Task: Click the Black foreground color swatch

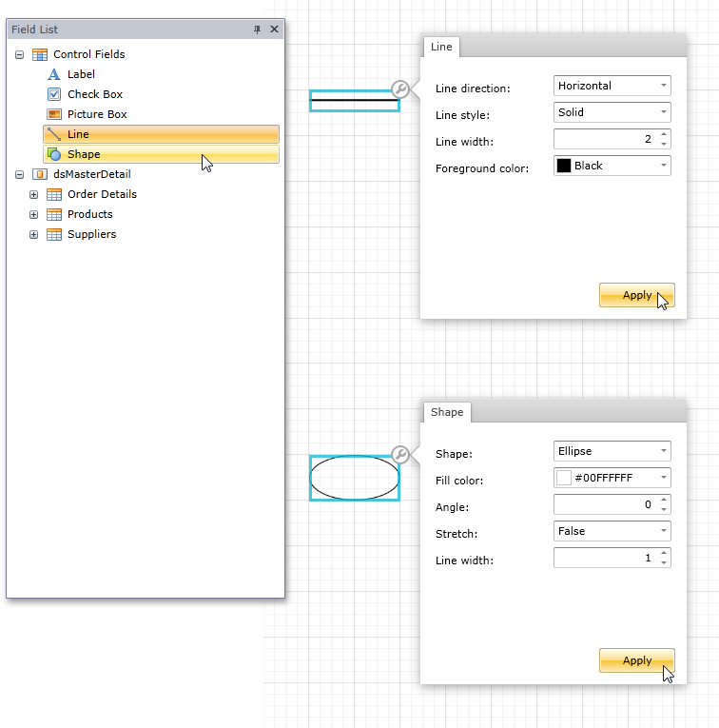Action: [x=564, y=166]
